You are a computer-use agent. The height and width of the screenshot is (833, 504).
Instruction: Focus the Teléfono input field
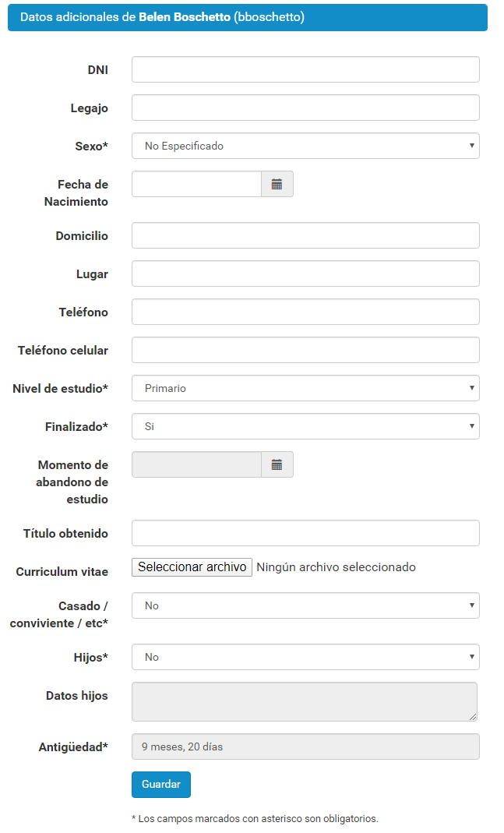tap(305, 312)
